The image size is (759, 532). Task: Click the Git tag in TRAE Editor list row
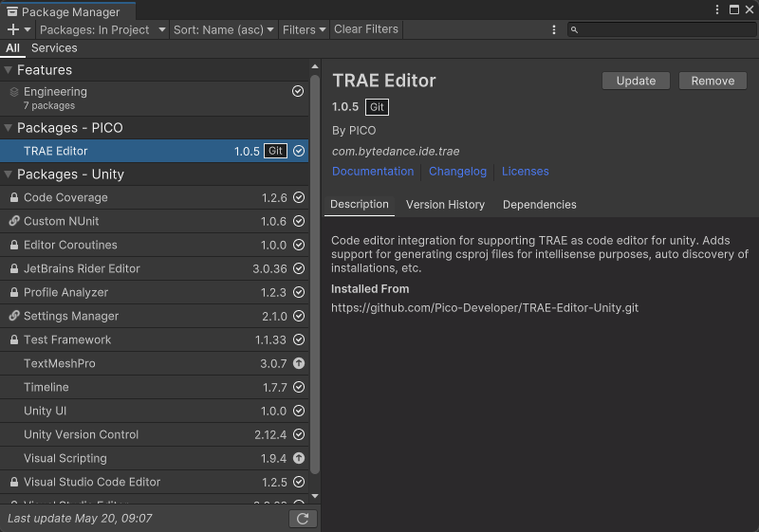[x=275, y=151]
